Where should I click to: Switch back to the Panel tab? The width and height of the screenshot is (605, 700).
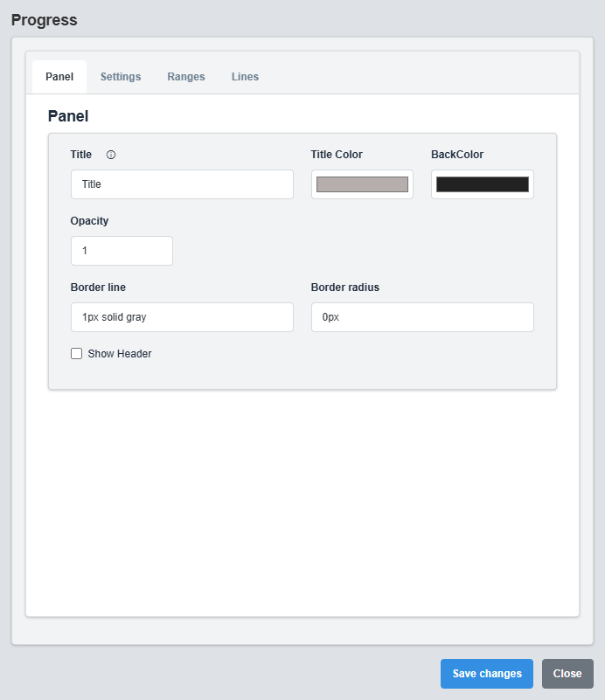tap(59, 77)
